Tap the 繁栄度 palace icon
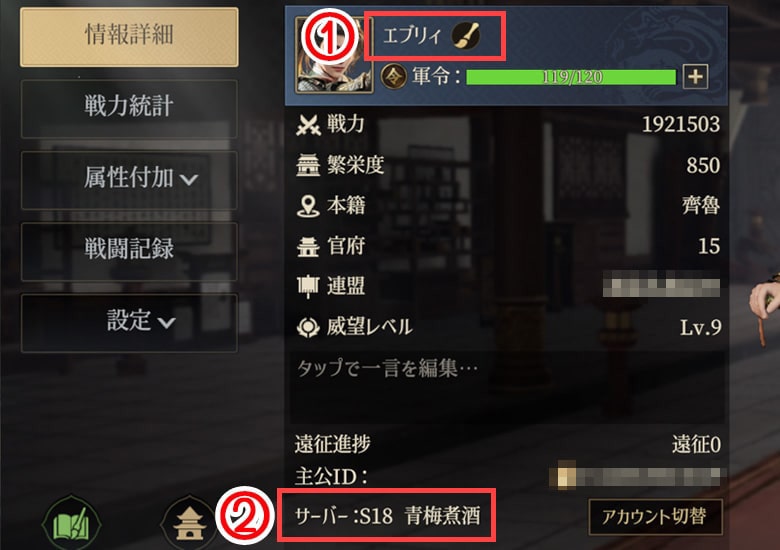 (308, 165)
